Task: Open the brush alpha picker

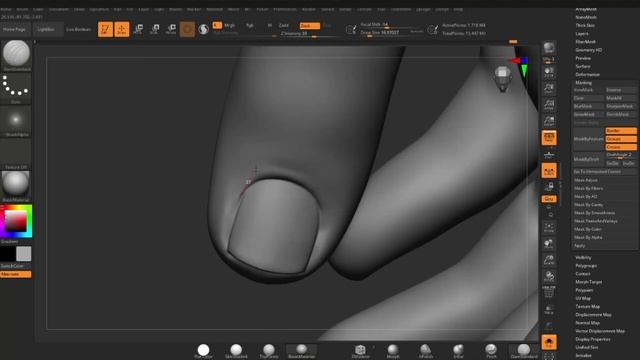Action: (x=16, y=121)
